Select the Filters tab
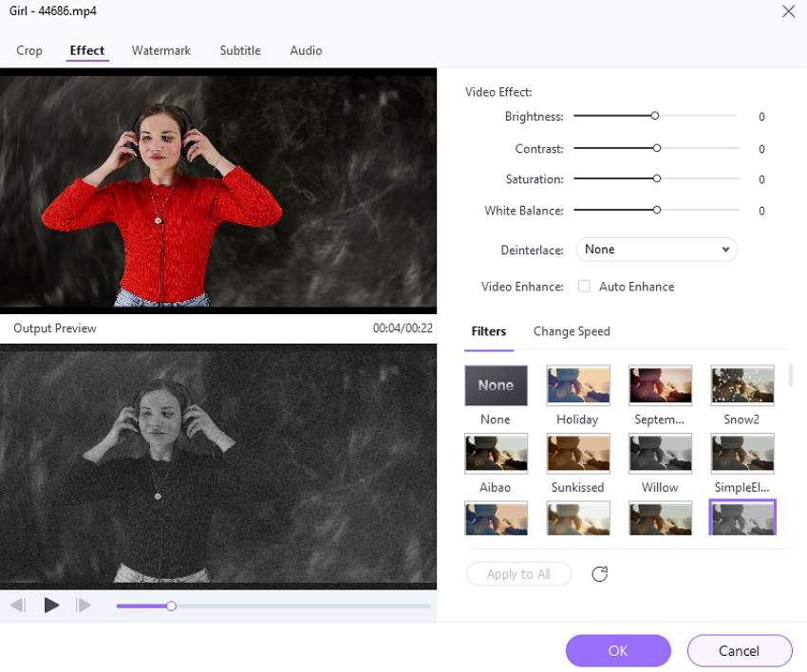 point(489,331)
